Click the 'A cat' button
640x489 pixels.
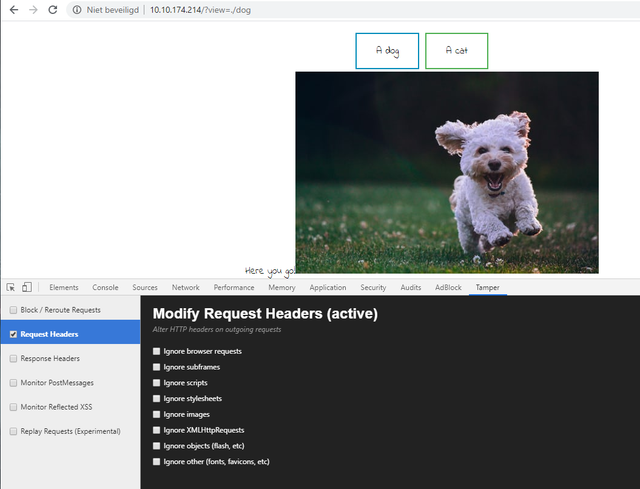(456, 51)
